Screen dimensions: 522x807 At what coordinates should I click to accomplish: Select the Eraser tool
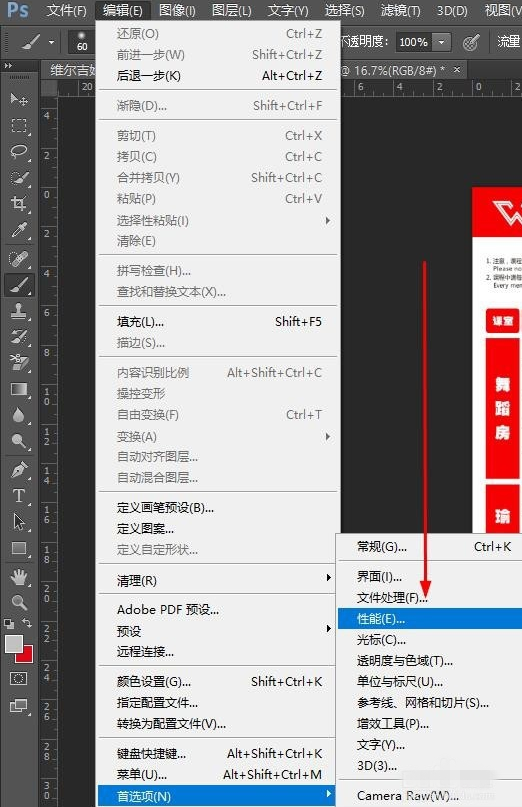point(19,363)
